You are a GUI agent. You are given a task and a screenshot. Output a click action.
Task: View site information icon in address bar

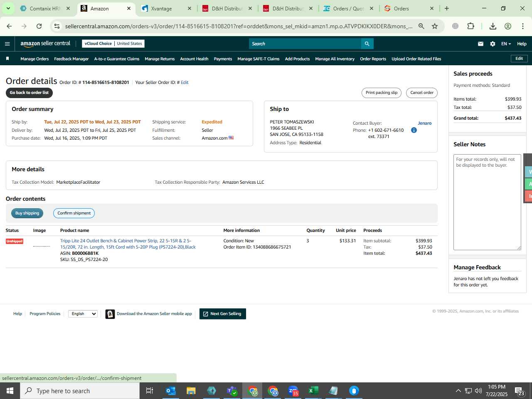coord(57,26)
